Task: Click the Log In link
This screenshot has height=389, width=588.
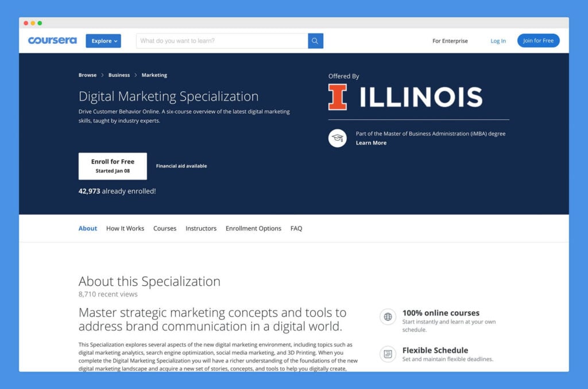Action: pyautogui.click(x=498, y=41)
